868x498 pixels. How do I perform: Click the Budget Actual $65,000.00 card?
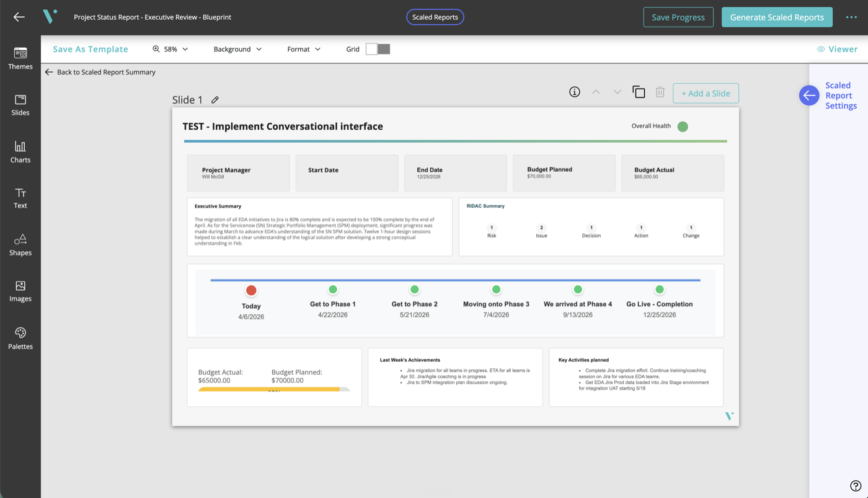[673, 173]
